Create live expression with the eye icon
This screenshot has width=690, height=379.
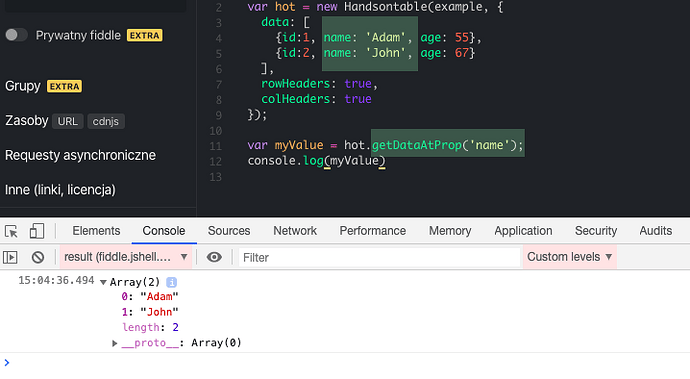pos(214,257)
